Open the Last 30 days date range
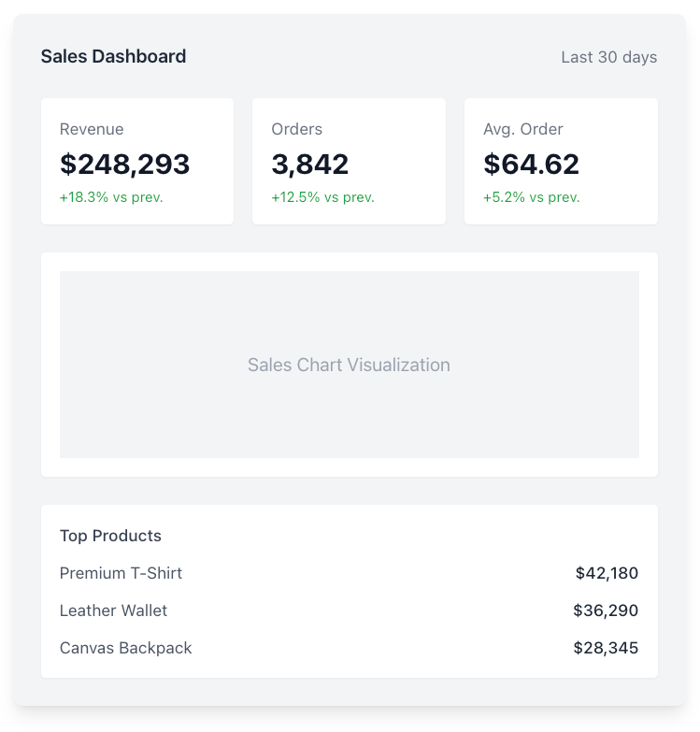 point(608,57)
